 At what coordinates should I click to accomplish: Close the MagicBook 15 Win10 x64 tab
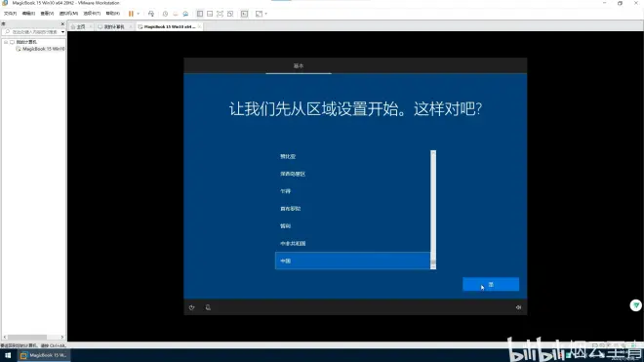point(199,26)
